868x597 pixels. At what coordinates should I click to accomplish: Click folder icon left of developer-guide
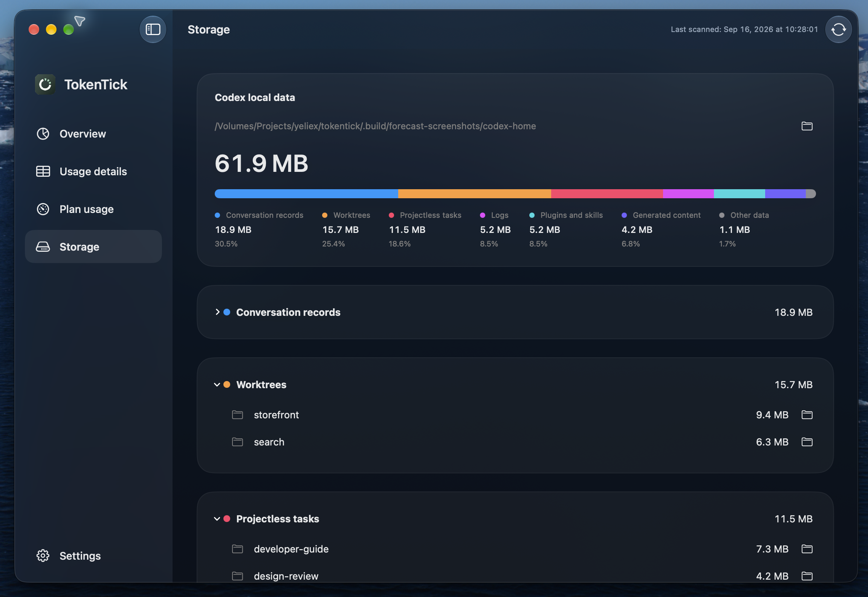[x=237, y=549]
